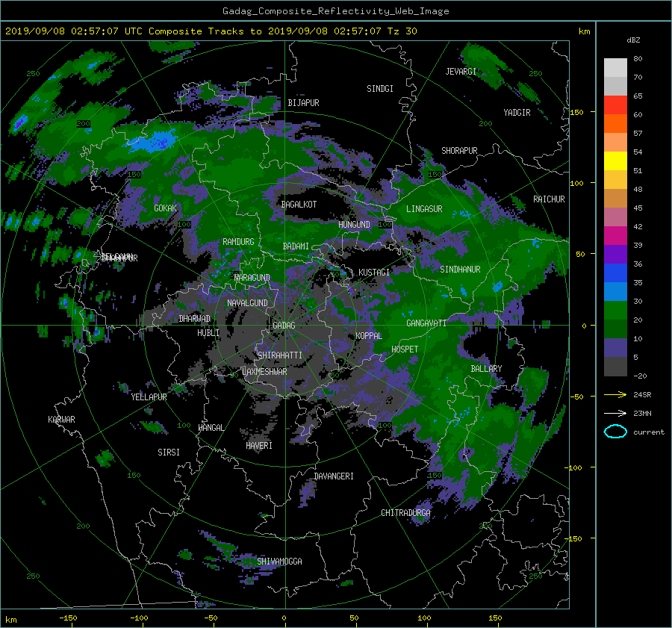The width and height of the screenshot is (672, 628).
Task: Click the BAGALKOT city label
Action: pyautogui.click(x=299, y=205)
